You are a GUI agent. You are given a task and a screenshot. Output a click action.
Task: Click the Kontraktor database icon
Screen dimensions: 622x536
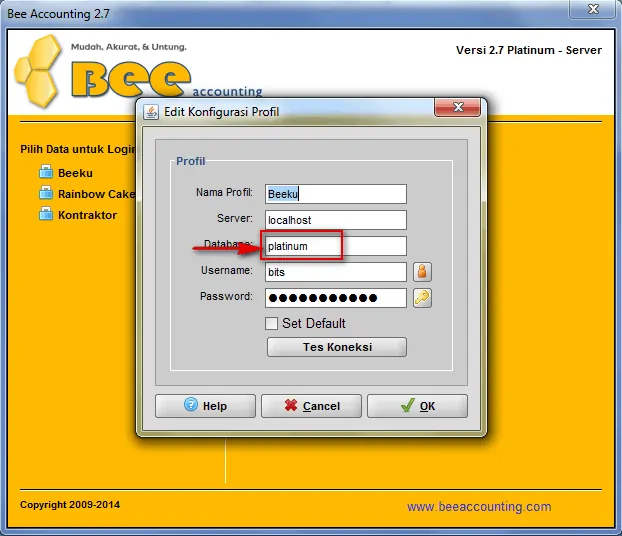(46, 214)
